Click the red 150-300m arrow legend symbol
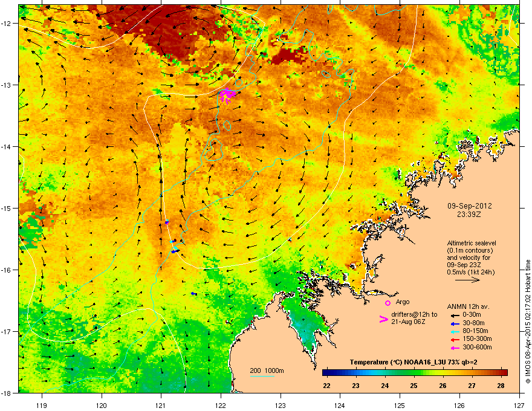 tap(455, 340)
